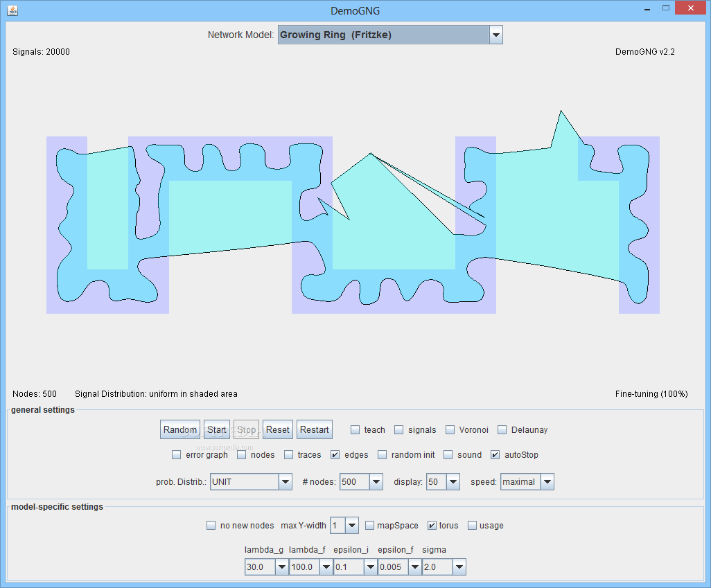The width and height of the screenshot is (711, 588).
Task: Enable the mapSpace checkbox
Action: coord(369,526)
